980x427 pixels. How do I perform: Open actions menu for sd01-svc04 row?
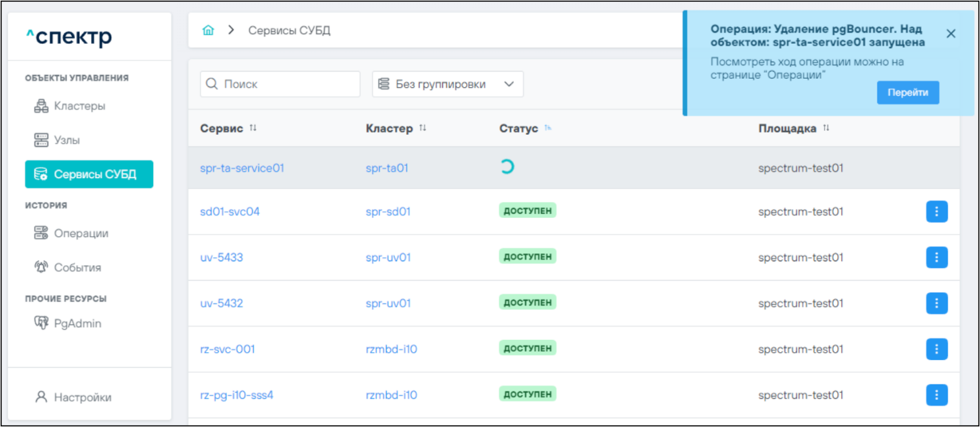(936, 212)
